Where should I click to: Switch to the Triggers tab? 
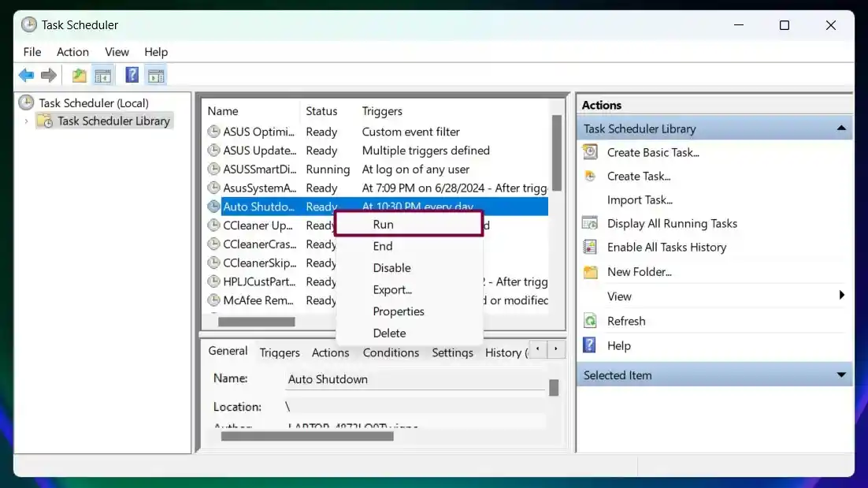click(x=280, y=352)
